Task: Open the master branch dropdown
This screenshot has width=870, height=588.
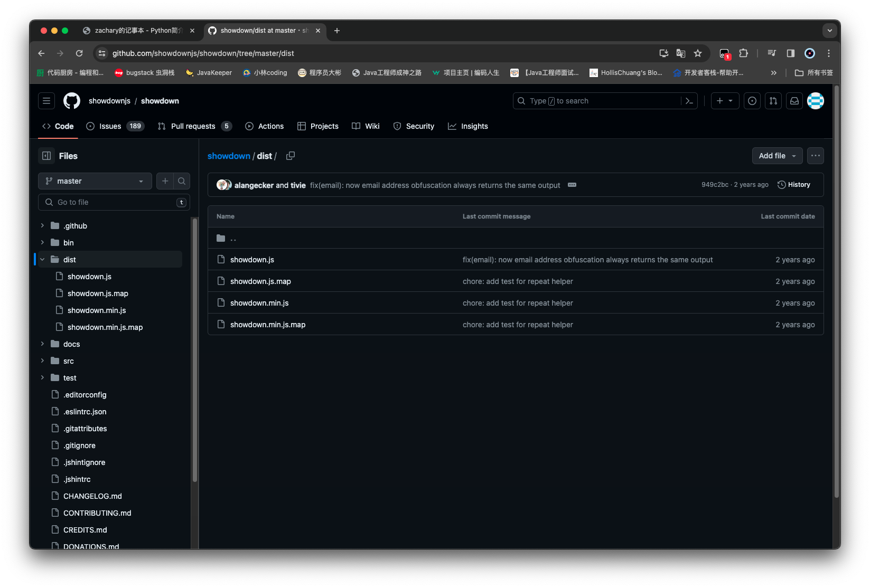Action: (95, 181)
